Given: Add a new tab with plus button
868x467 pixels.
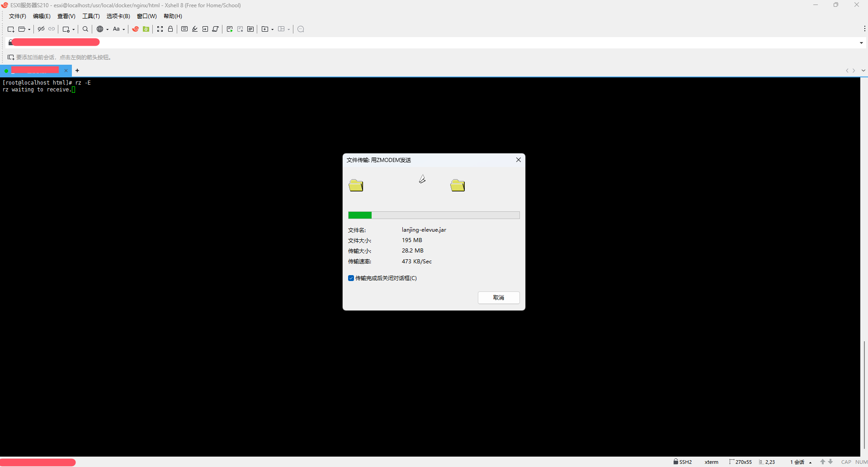Looking at the screenshot, I should pyautogui.click(x=77, y=71).
